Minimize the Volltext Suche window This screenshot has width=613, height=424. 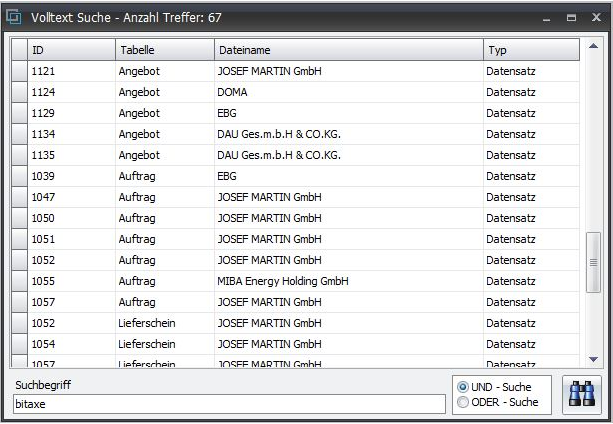[x=547, y=18]
